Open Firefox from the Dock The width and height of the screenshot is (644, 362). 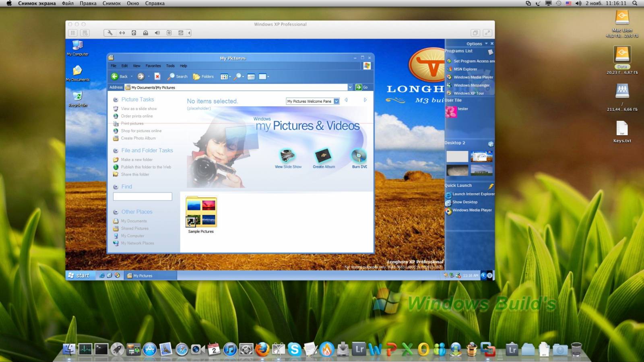point(262,349)
